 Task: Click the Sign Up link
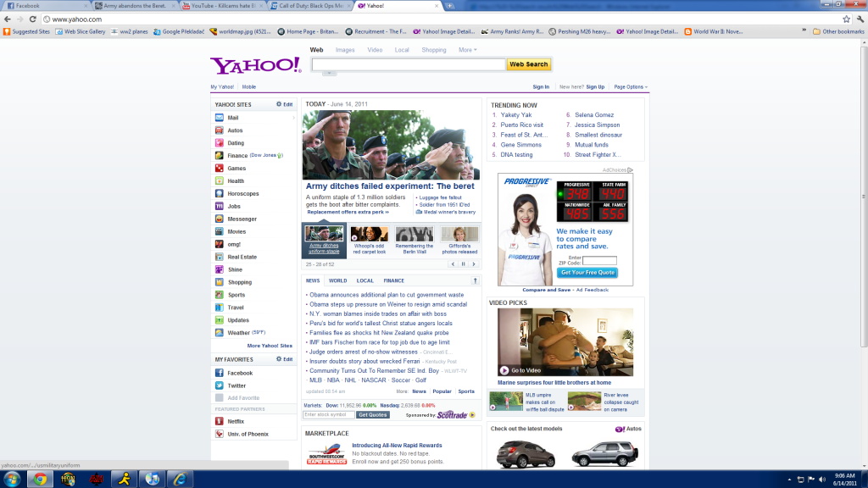pyautogui.click(x=595, y=87)
